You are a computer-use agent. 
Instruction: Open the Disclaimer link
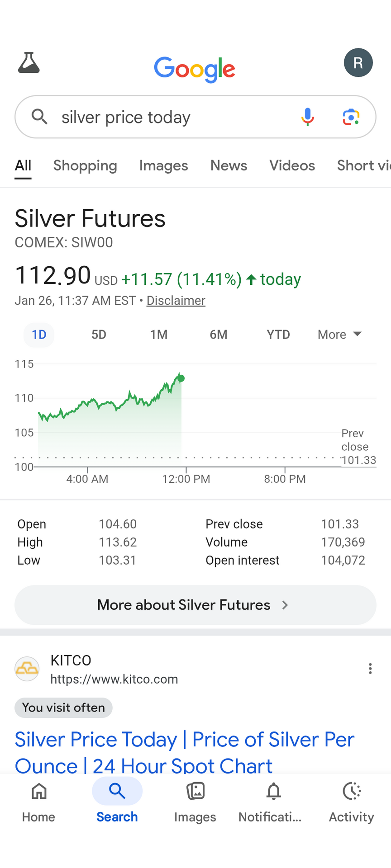[176, 301]
